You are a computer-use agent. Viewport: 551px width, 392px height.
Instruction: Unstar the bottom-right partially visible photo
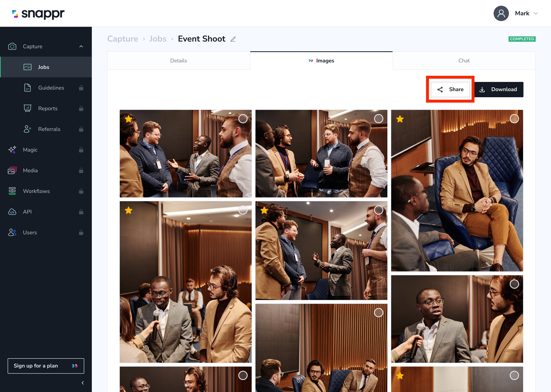[400, 376]
